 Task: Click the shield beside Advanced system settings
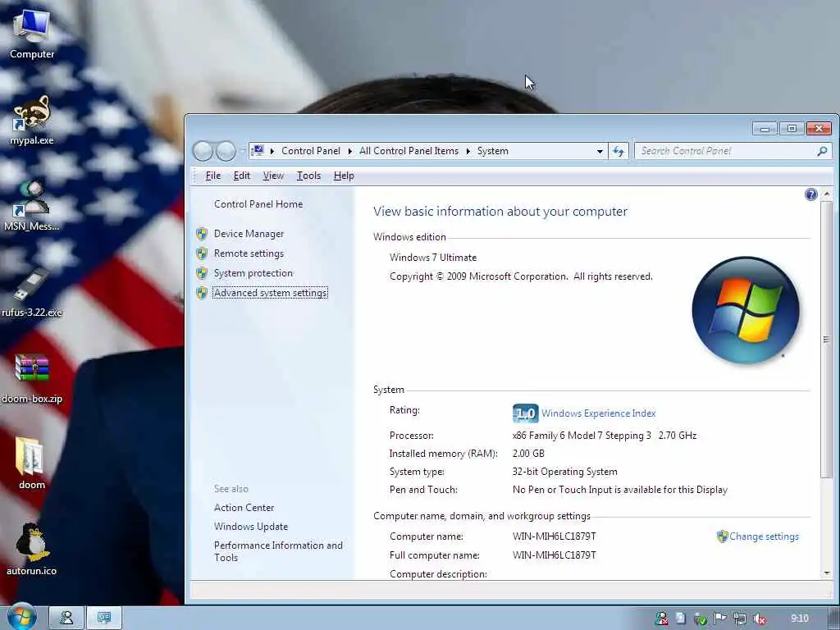202,293
